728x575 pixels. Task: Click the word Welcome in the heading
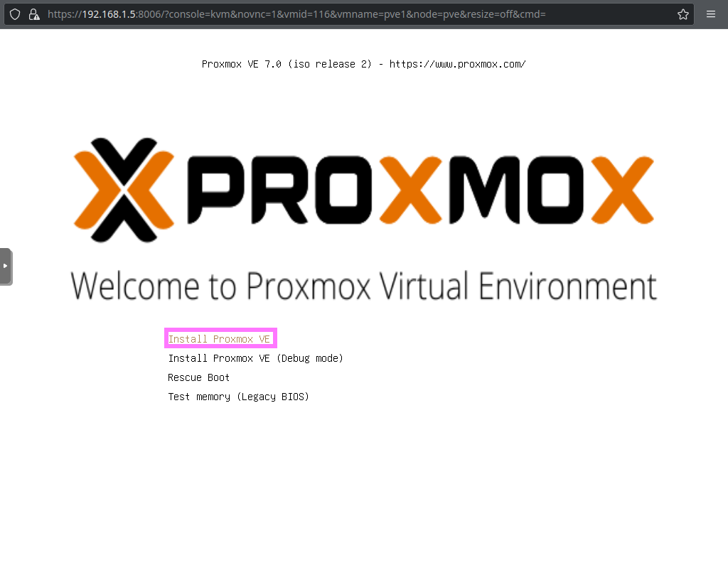tap(135, 286)
